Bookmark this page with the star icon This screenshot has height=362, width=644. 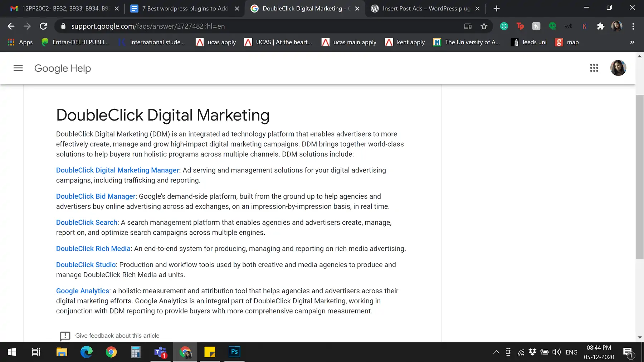coord(484,26)
